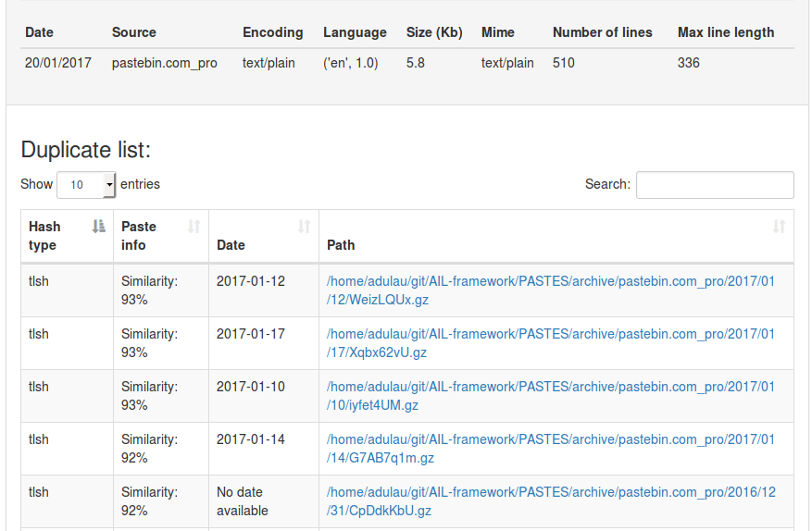The height and width of the screenshot is (531, 812).
Task: Open the Xqbx62vU.gz paste link
Action: (x=550, y=343)
